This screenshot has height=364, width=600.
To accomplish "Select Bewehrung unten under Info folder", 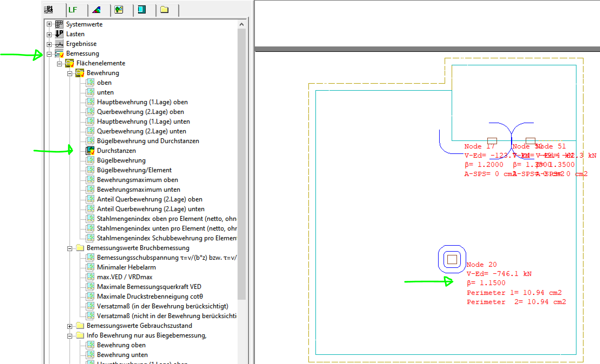I will click(x=122, y=355).
